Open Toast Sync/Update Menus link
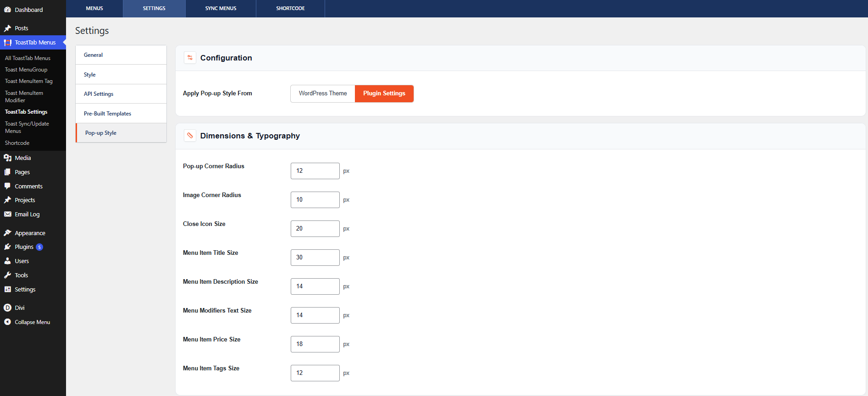Screen dimensions: 868x396 pyautogui.click(x=27, y=127)
